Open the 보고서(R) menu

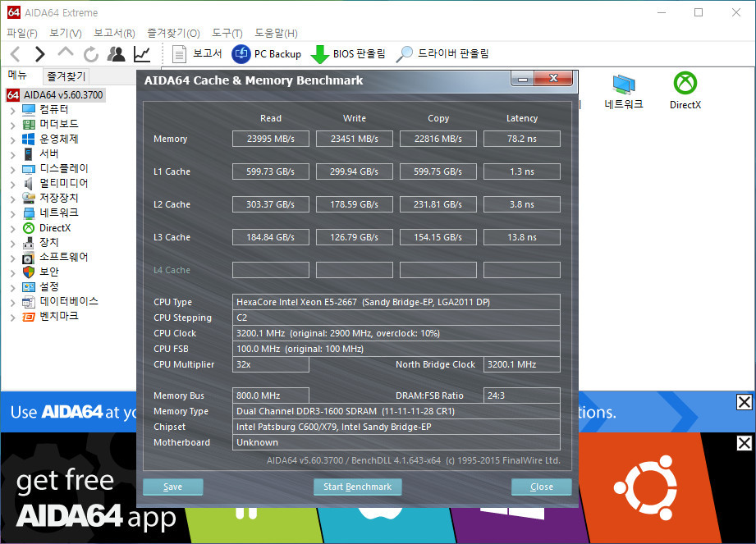click(x=114, y=34)
